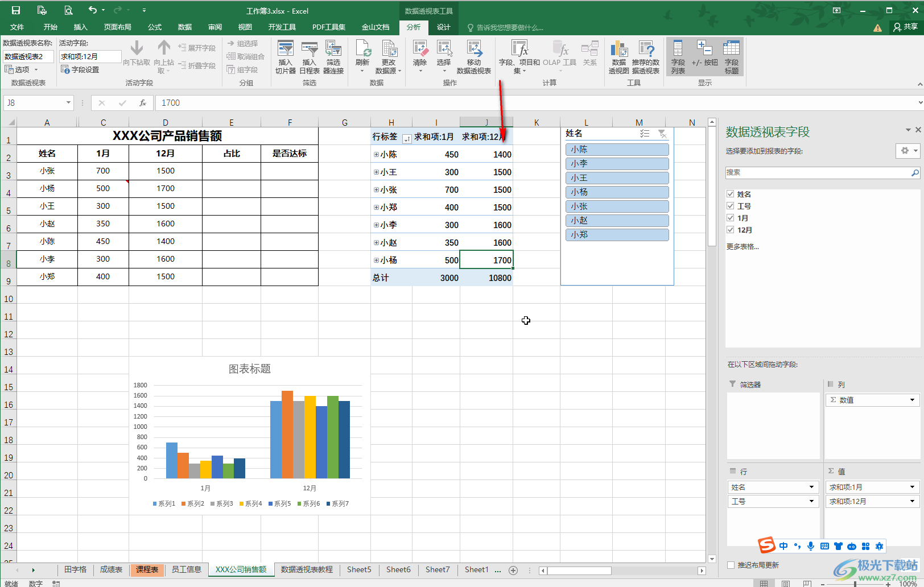
Task: Open dropdown for 工号 in rows area
Action: tap(811, 502)
